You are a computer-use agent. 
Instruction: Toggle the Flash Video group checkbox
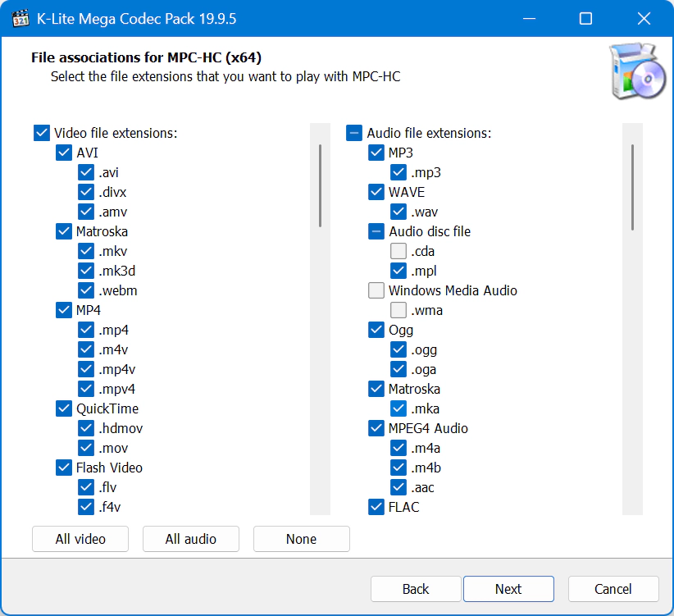click(x=64, y=468)
